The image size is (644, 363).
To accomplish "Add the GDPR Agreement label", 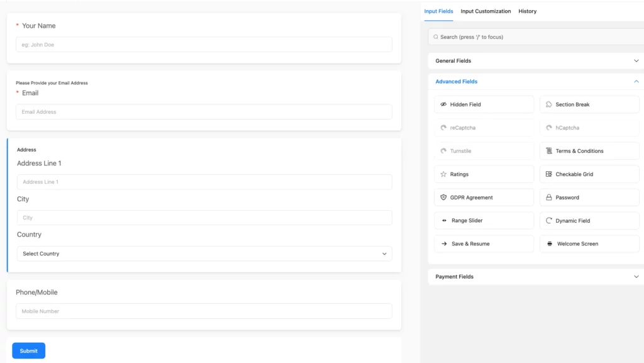I will point(471,198).
